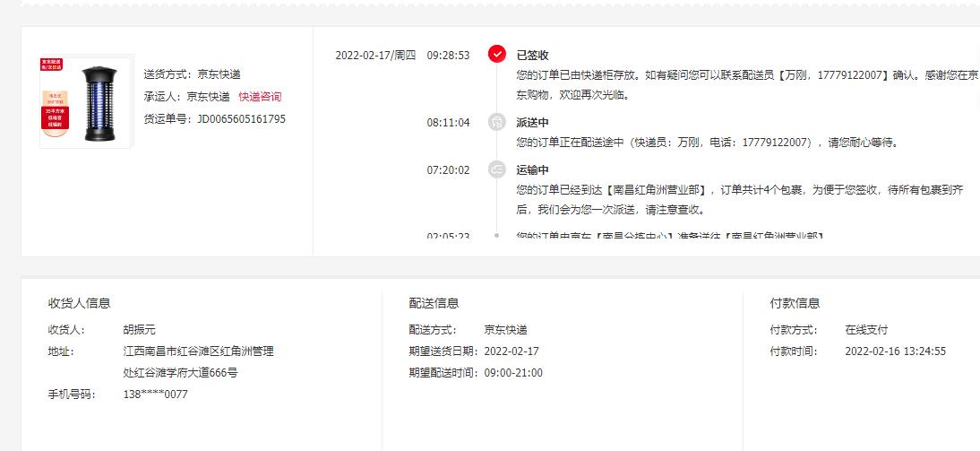Click the 已签收 status heading

pyautogui.click(x=532, y=55)
